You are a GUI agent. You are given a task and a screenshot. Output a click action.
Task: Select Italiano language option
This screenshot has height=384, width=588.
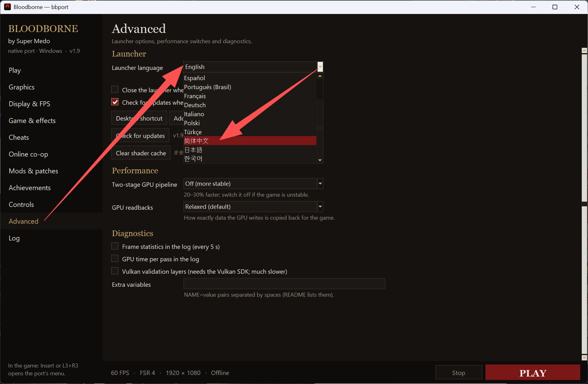[250, 114]
